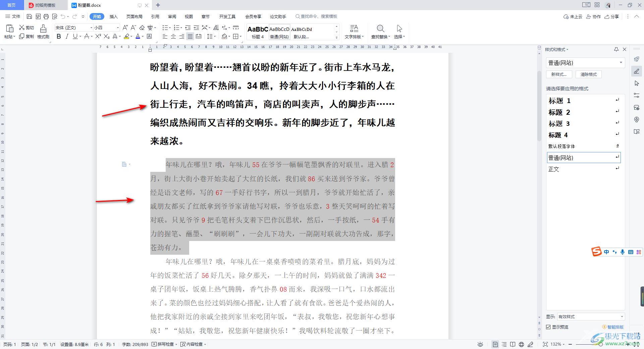Image resolution: width=644 pixels, height=349 pixels.
Task: Switch to 页面布局 ribbon tab
Action: [134, 16]
